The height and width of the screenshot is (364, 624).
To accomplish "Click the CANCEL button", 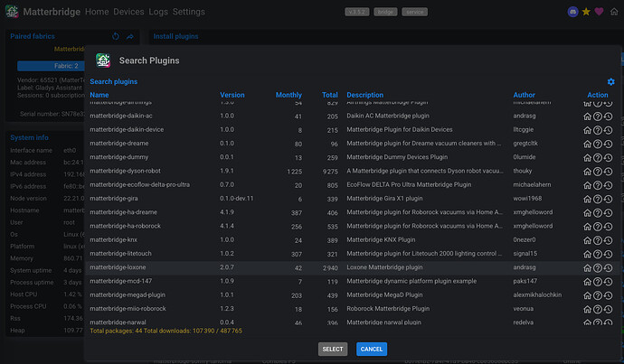I will [372, 349].
